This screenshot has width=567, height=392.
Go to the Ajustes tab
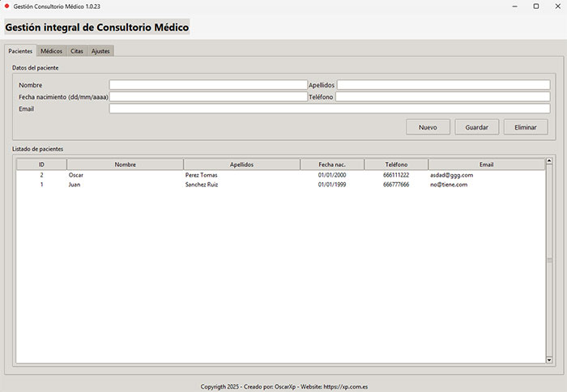[x=100, y=51]
